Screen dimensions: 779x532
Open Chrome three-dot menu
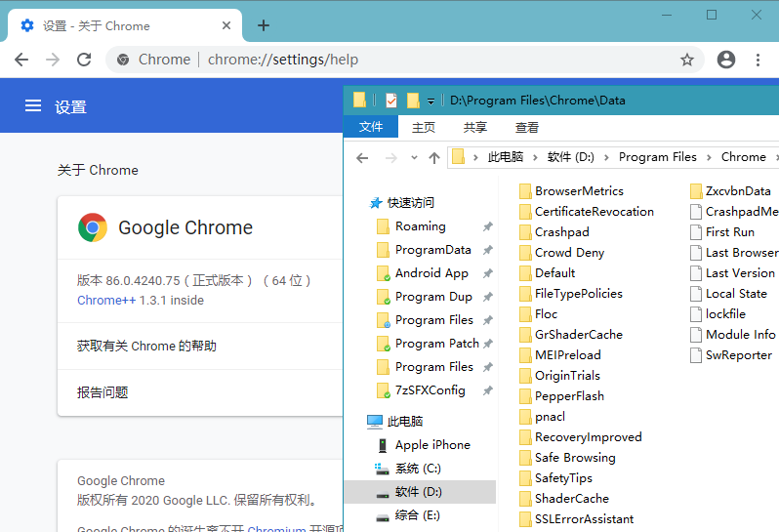[x=758, y=61]
